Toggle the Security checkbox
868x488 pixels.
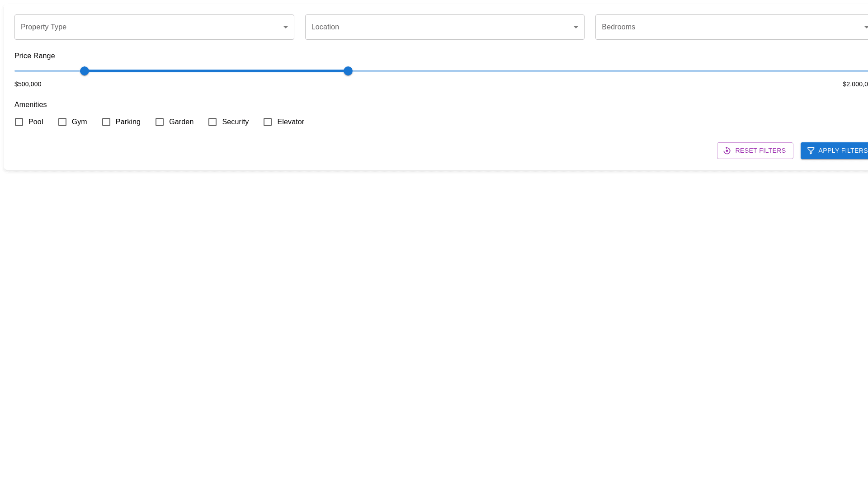212,122
